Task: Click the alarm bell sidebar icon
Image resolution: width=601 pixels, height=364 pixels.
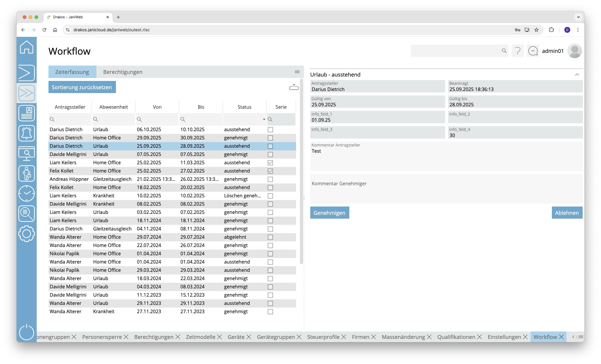Action: 27,133
